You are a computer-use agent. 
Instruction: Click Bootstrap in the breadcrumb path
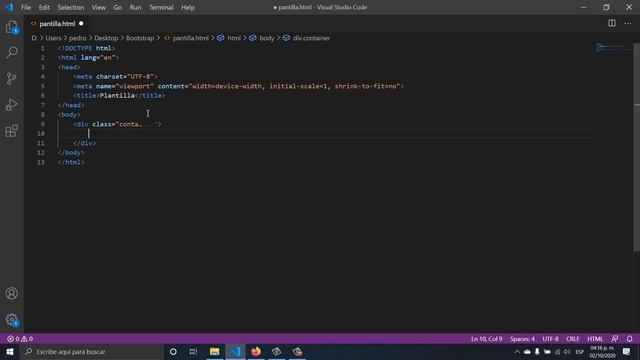tap(140, 38)
